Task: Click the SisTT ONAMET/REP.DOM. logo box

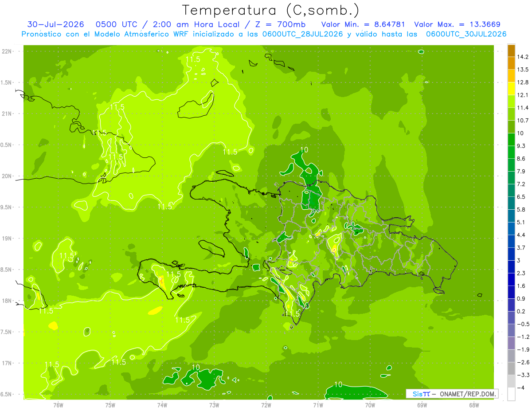Action: (452, 394)
